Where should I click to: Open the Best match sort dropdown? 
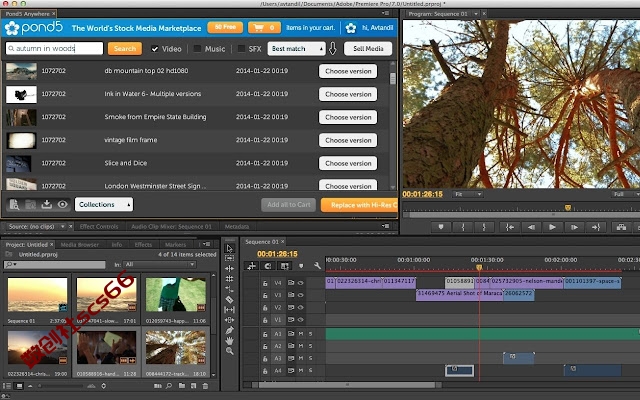click(x=296, y=49)
